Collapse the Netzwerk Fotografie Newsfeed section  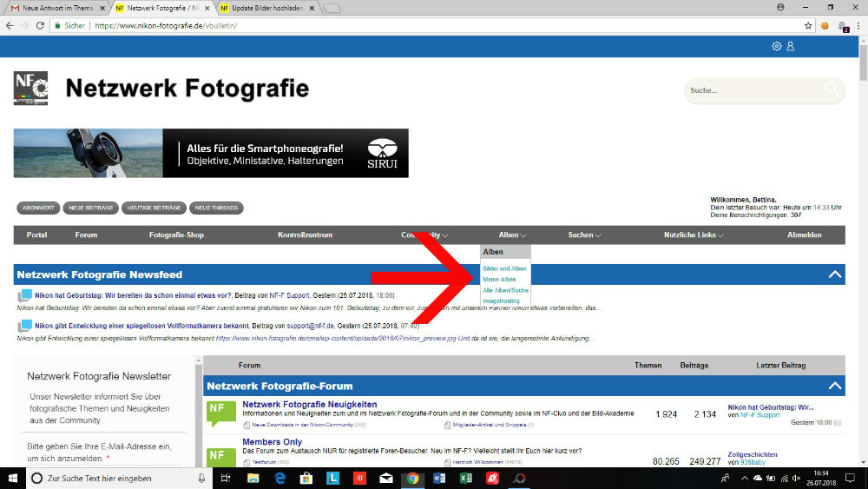tap(835, 274)
